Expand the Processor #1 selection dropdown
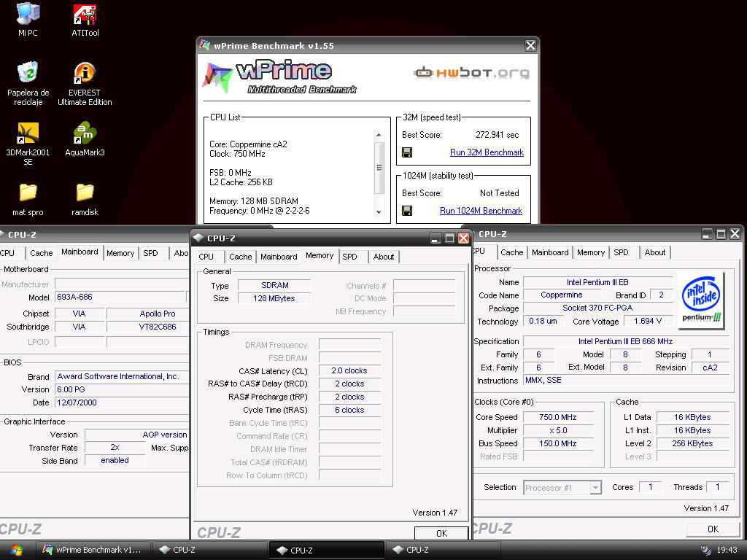Viewport: 747px width, 560px height. 595,488
